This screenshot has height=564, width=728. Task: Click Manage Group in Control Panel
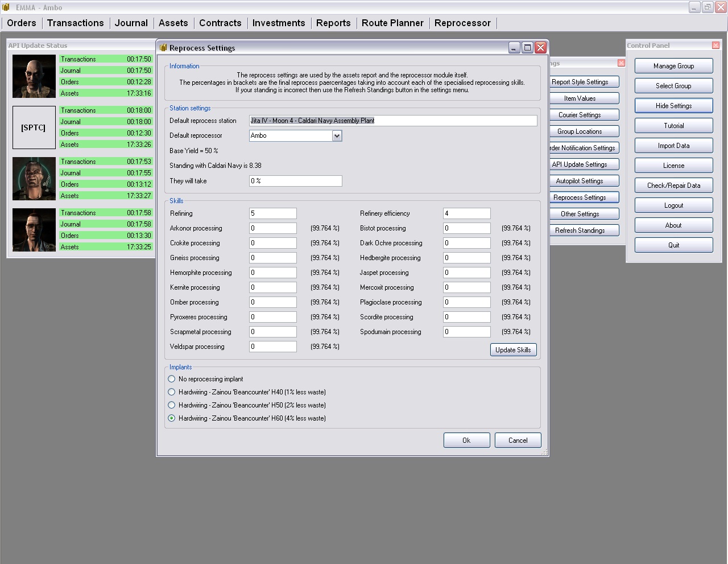tap(673, 66)
